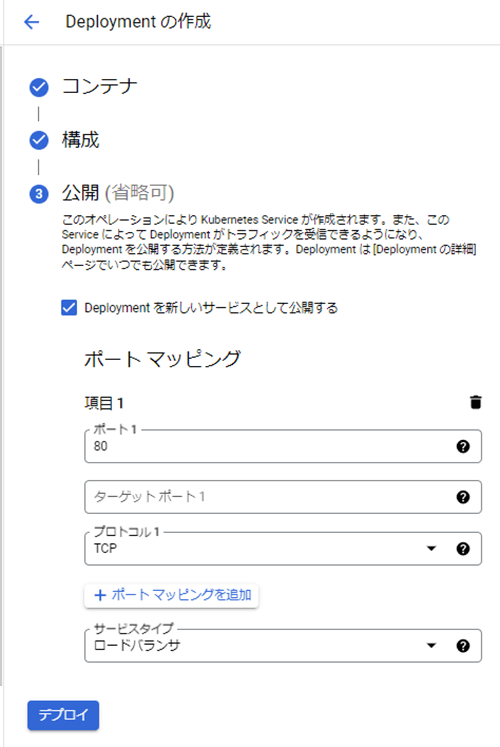Uncheck Deployment を新しいサービスとして公開する

pos(69,308)
